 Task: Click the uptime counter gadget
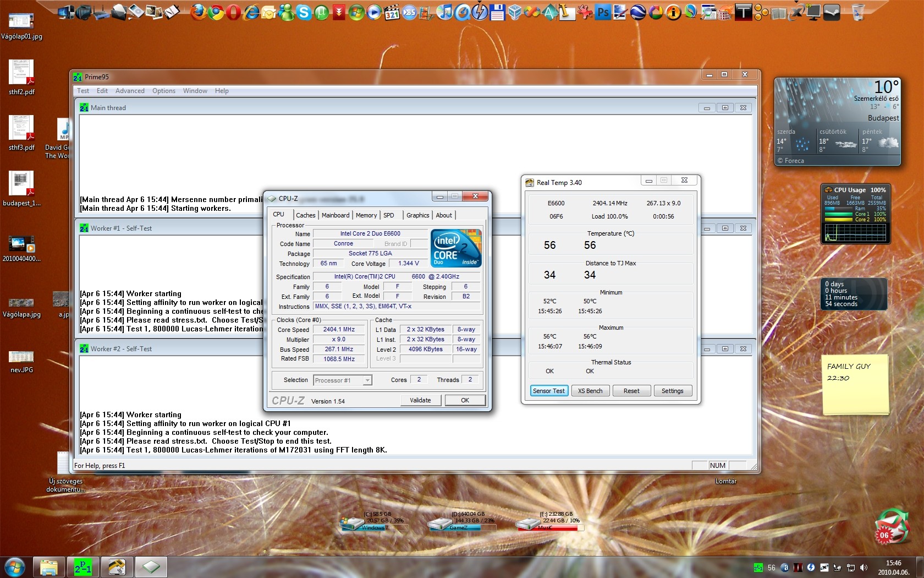pos(854,294)
